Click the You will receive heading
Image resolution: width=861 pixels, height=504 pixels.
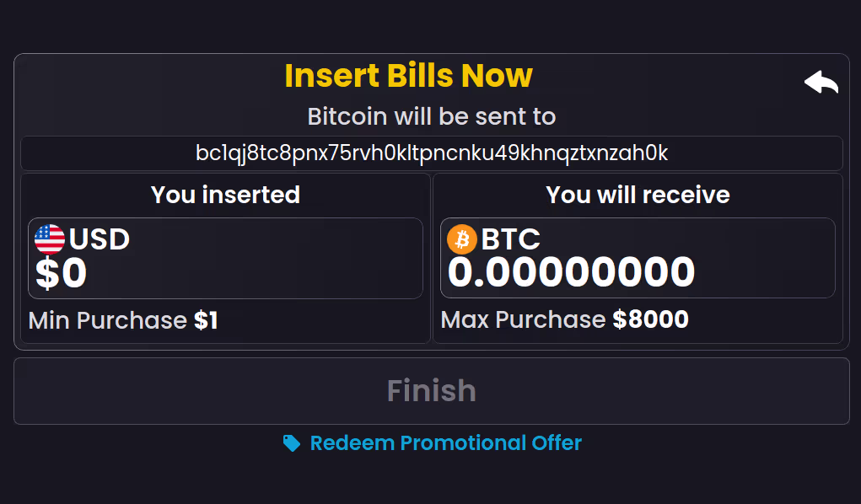(638, 195)
